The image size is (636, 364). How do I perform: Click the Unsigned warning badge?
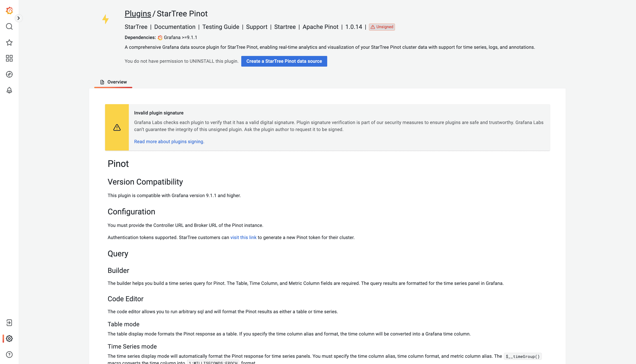coord(382,27)
